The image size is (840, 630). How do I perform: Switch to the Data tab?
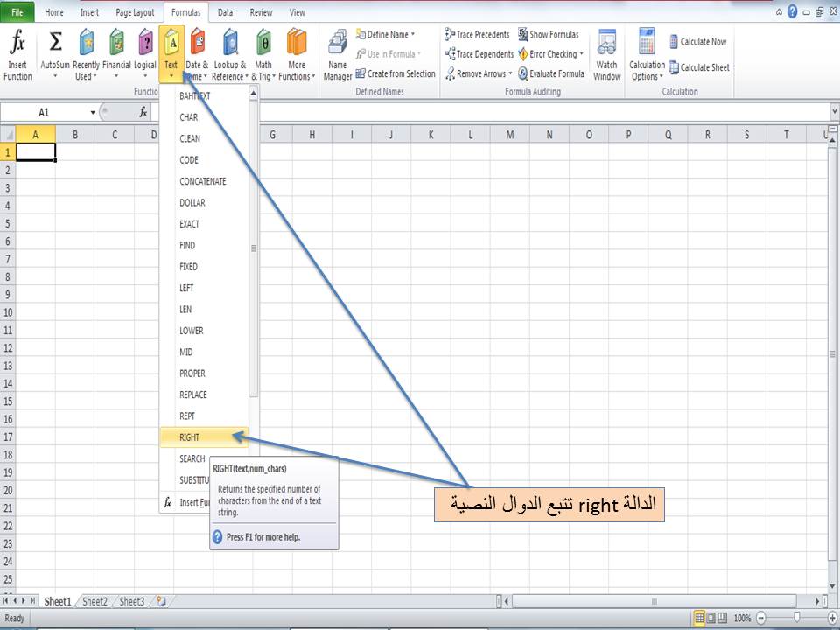(x=225, y=11)
